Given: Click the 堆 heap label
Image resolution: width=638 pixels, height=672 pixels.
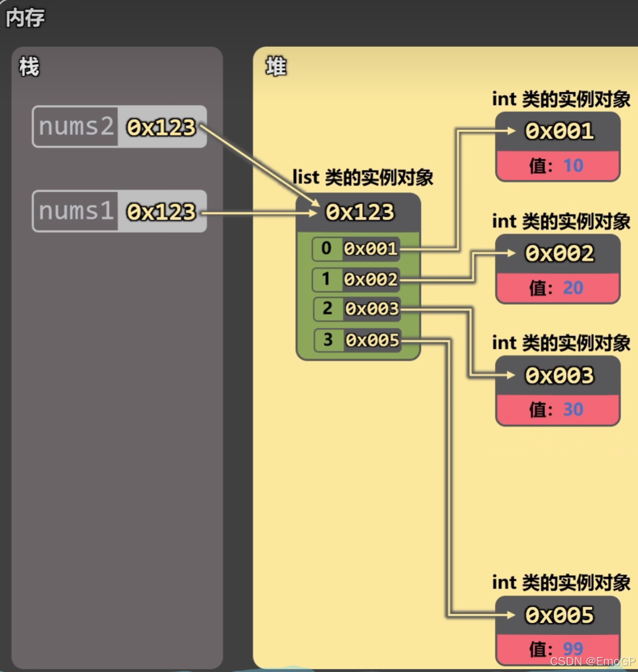Looking at the screenshot, I should (x=276, y=67).
